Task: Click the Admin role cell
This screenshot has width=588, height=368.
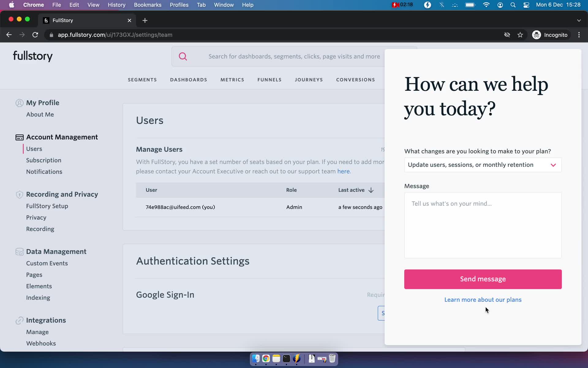Action: coord(294,207)
